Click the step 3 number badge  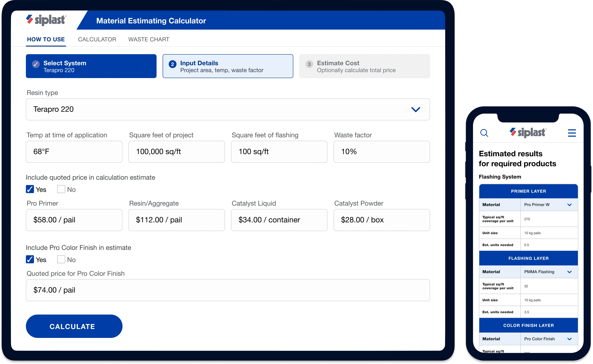pos(309,64)
